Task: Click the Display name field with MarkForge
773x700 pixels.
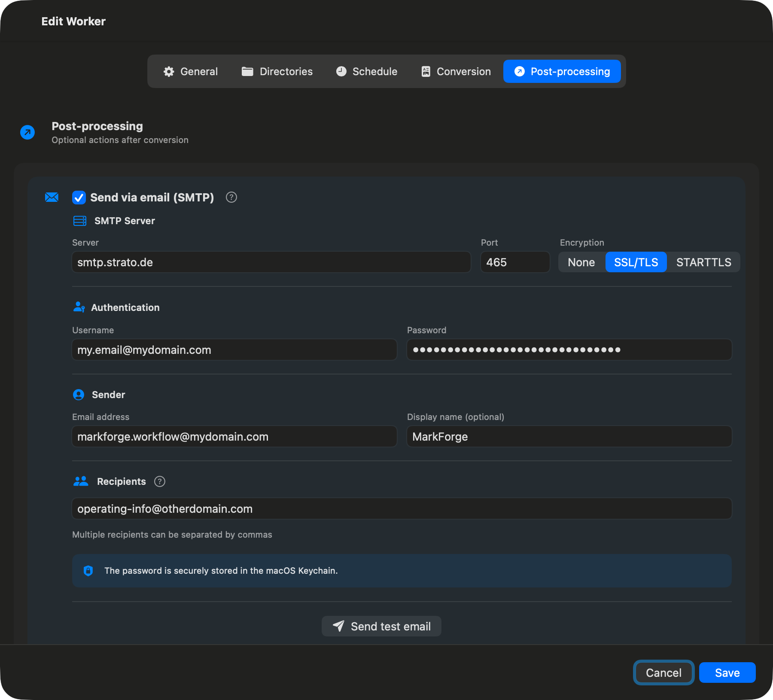Action: pos(569,436)
